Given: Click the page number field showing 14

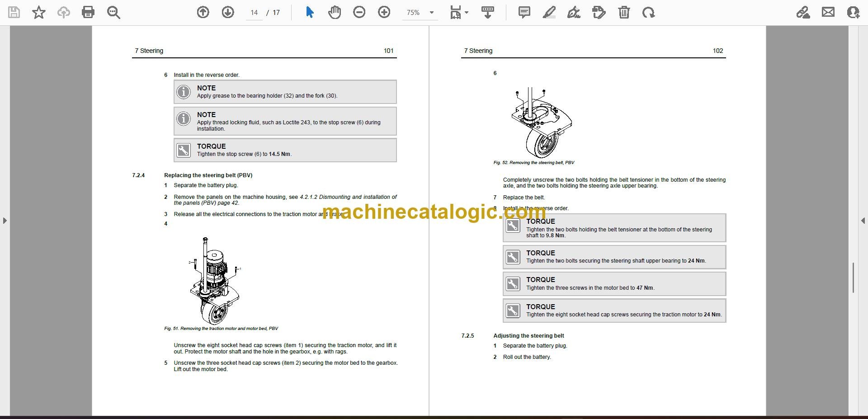Looking at the screenshot, I should [x=254, y=13].
